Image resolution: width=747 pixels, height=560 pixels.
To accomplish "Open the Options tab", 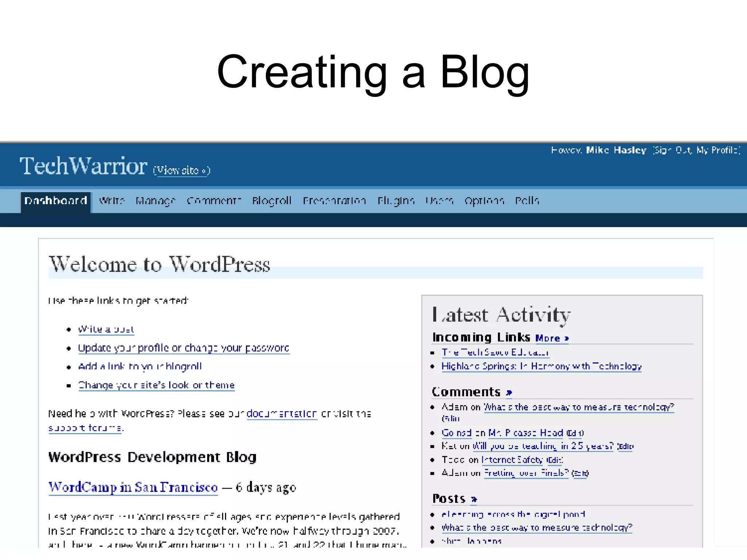I will [x=484, y=201].
